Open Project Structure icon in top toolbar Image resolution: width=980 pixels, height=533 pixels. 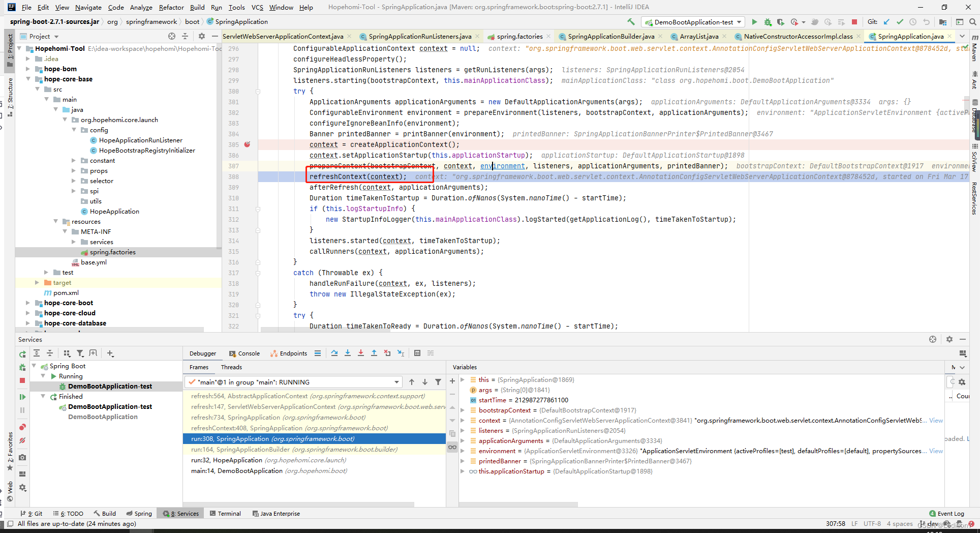(x=943, y=22)
